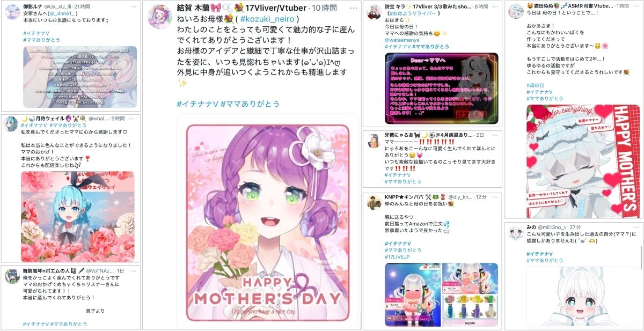Open 舞闘魔琴's profile avatar
Screen dimensions: 644x331
tap(12, 277)
